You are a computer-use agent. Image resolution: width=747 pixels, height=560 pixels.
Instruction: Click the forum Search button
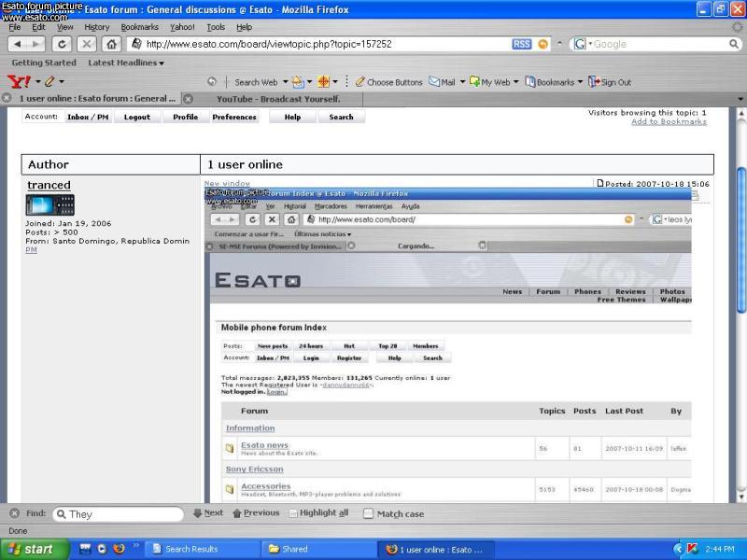pos(341,117)
